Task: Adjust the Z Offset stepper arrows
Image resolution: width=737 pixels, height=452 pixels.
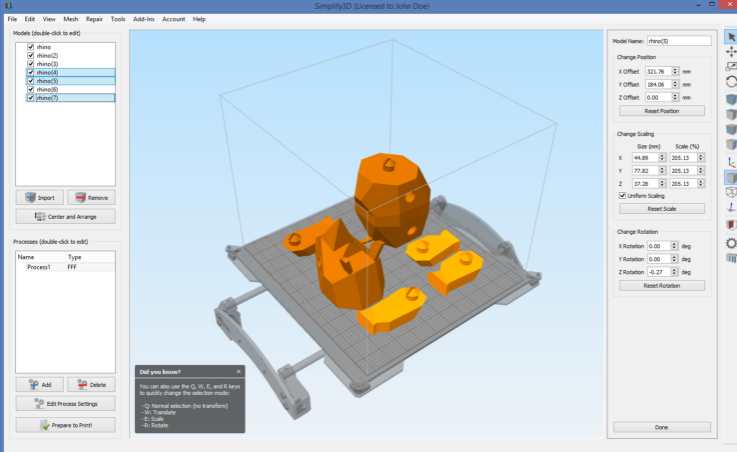Action: pos(675,97)
